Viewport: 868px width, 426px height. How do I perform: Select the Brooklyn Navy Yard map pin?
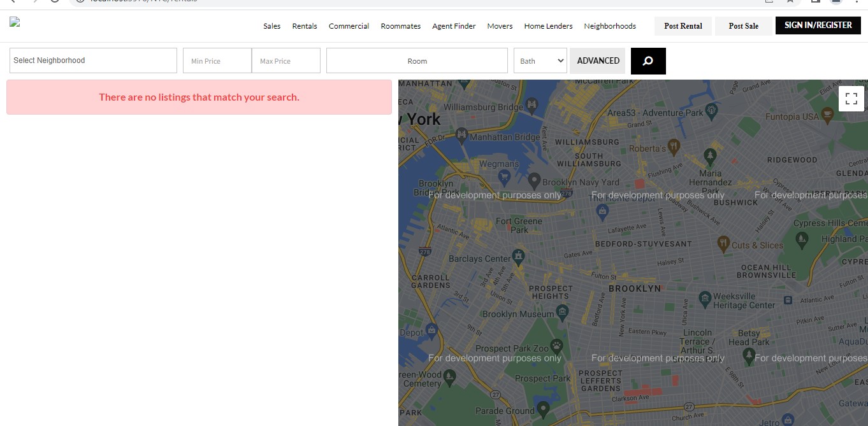tap(534, 181)
